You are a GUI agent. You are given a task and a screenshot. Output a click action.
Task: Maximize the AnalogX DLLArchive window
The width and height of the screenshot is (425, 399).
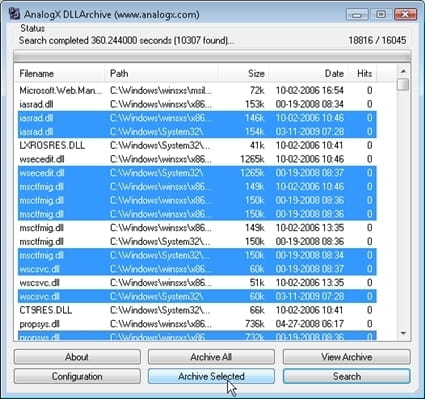point(381,14)
